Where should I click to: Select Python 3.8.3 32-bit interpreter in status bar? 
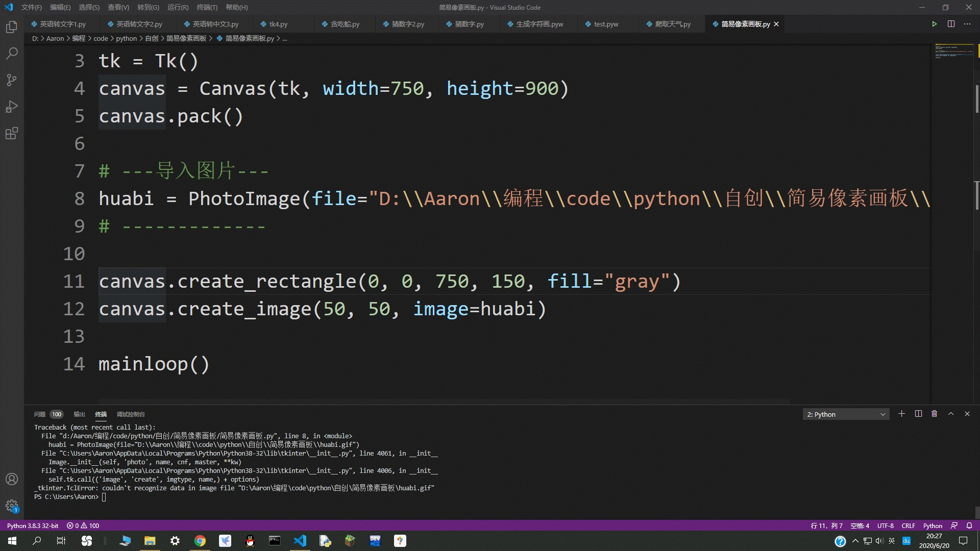[x=33, y=525]
